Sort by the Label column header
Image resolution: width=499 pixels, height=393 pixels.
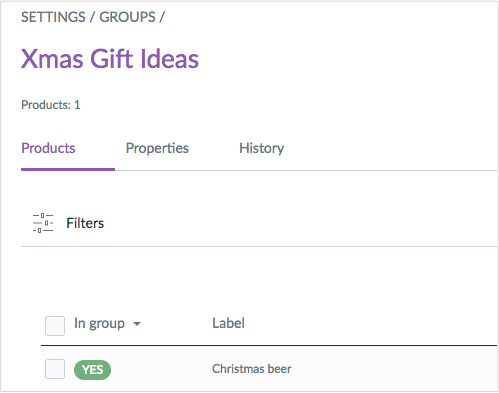coord(228,323)
